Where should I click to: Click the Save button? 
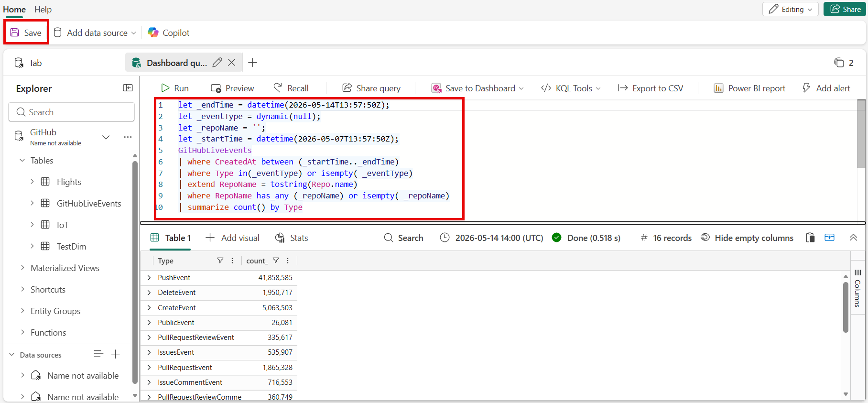coord(26,33)
